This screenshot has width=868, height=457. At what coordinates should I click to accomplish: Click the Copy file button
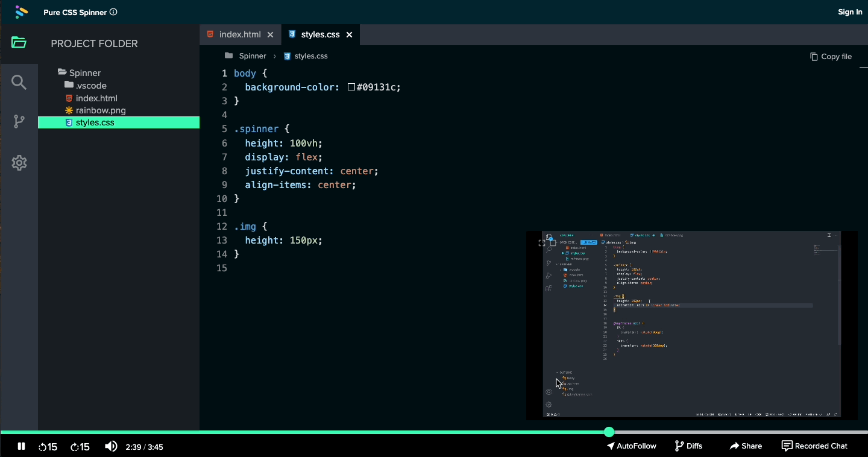pyautogui.click(x=831, y=57)
